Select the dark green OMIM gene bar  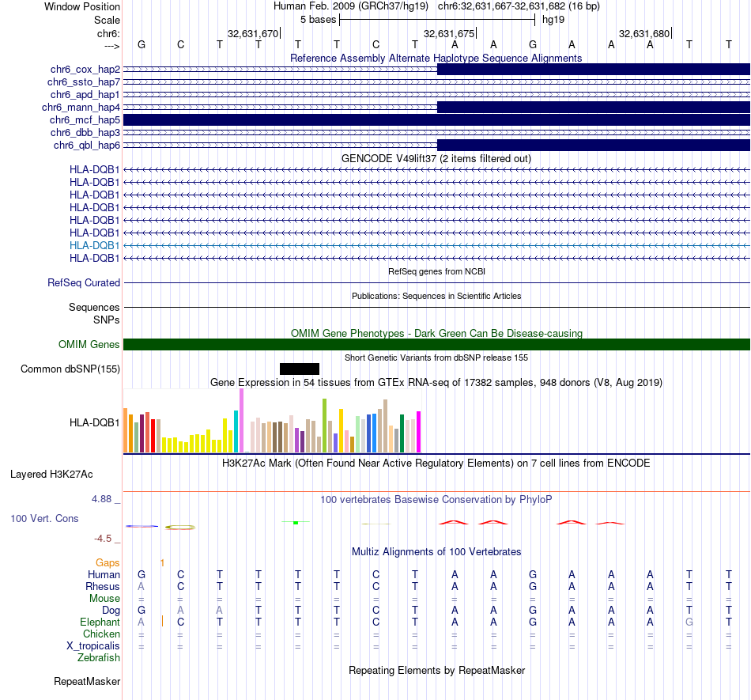coord(437,345)
